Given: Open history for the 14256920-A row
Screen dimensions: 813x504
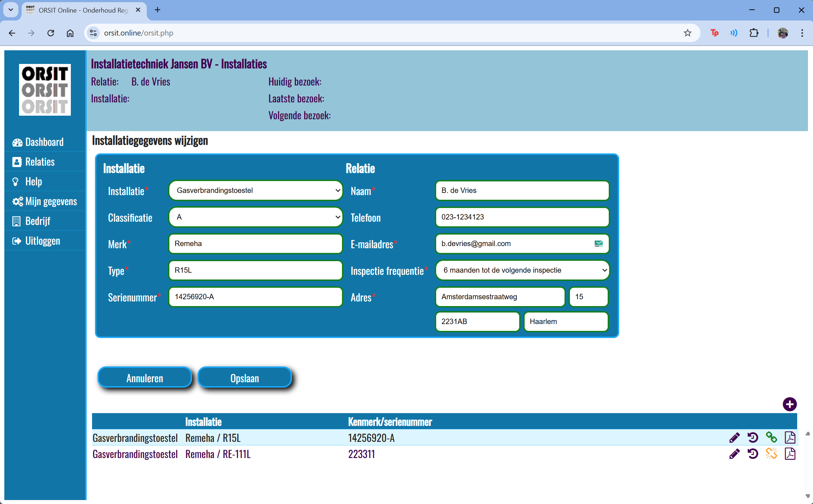Looking at the screenshot, I should point(753,438).
